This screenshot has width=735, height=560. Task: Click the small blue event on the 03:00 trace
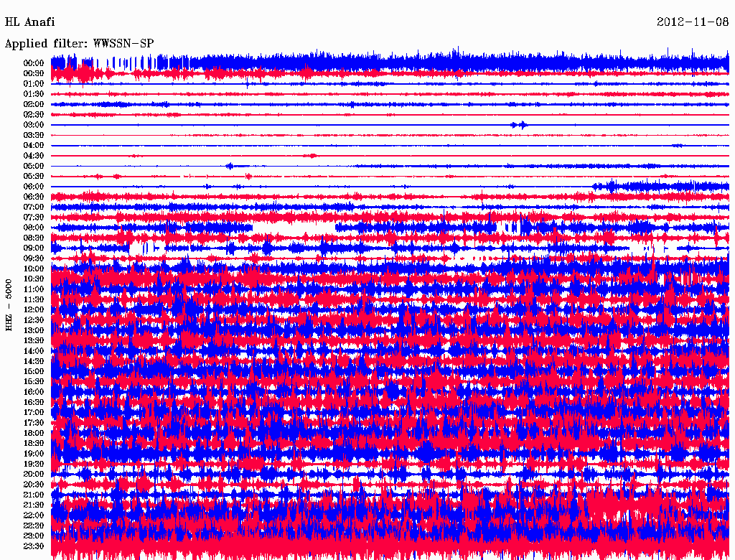click(519, 125)
